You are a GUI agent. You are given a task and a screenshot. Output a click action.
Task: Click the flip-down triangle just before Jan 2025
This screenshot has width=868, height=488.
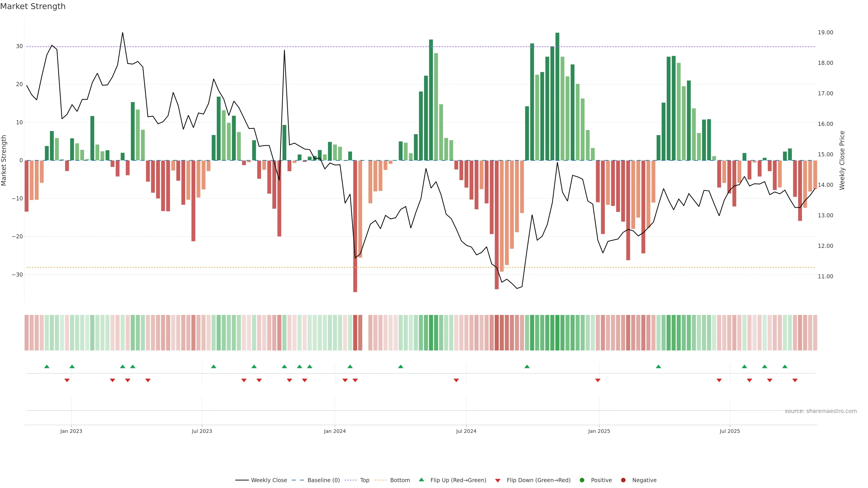598,380
